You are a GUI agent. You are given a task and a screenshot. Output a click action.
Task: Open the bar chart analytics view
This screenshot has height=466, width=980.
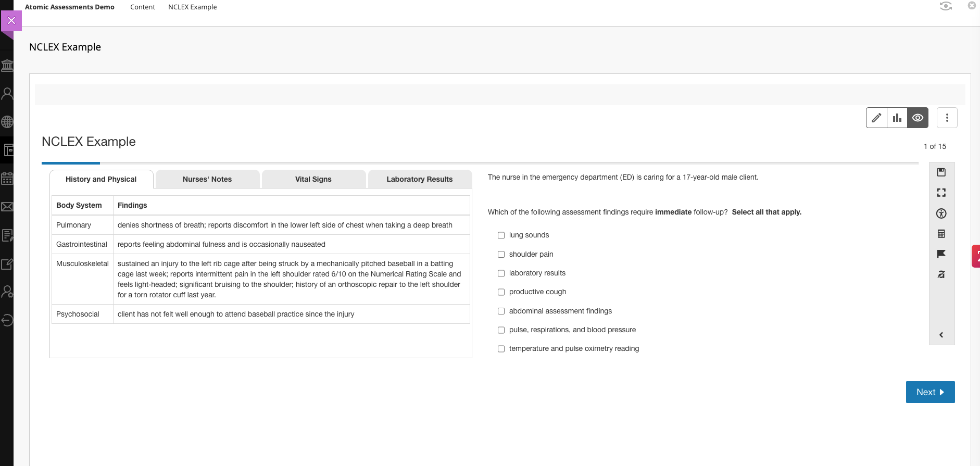tap(897, 118)
